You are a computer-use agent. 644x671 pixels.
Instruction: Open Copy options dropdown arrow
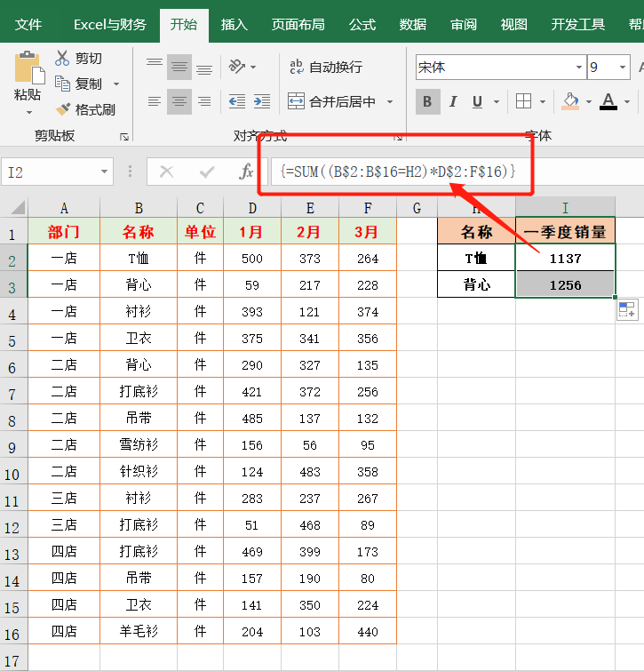(116, 84)
